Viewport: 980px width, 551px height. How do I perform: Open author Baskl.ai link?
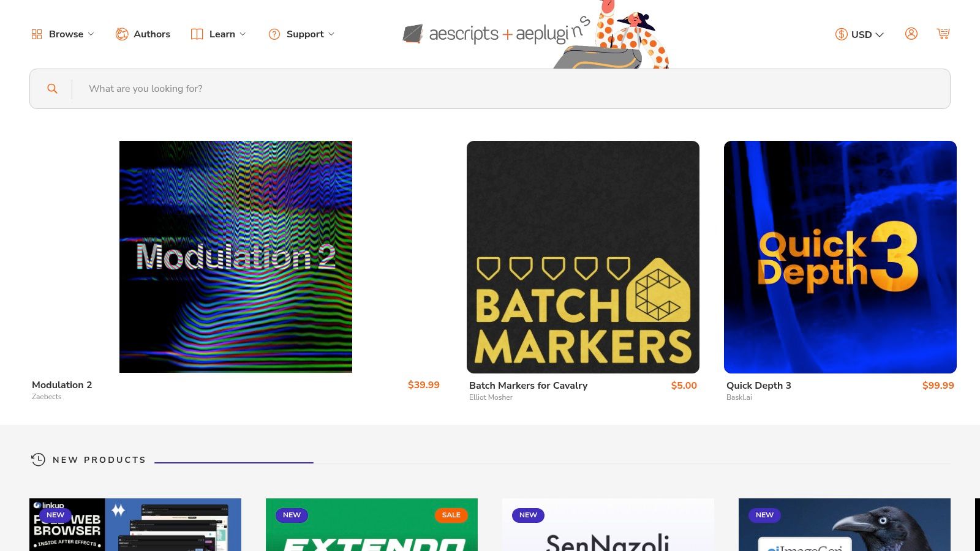(x=739, y=397)
